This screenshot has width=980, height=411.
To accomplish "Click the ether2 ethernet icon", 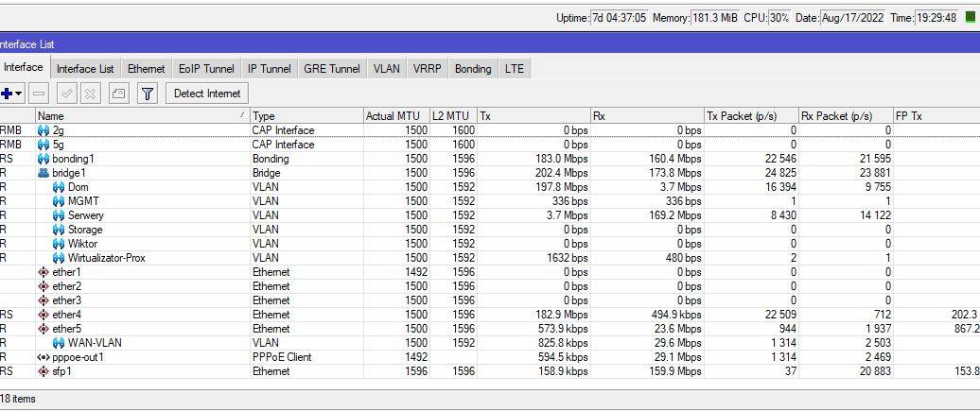I will pyautogui.click(x=44, y=286).
